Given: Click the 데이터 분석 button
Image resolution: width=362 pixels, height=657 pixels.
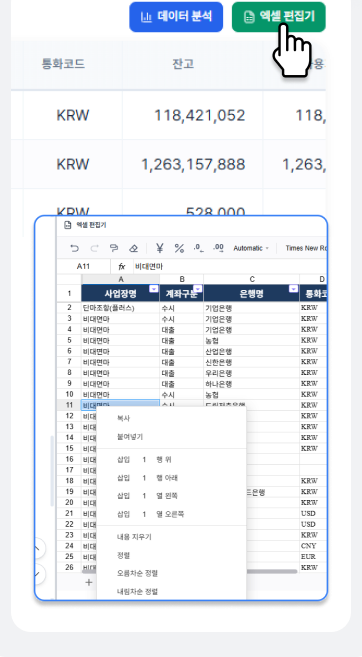Looking at the screenshot, I should click(176, 17).
